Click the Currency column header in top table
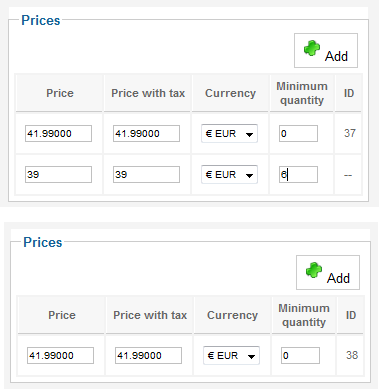The image size is (381, 392). [x=230, y=93]
